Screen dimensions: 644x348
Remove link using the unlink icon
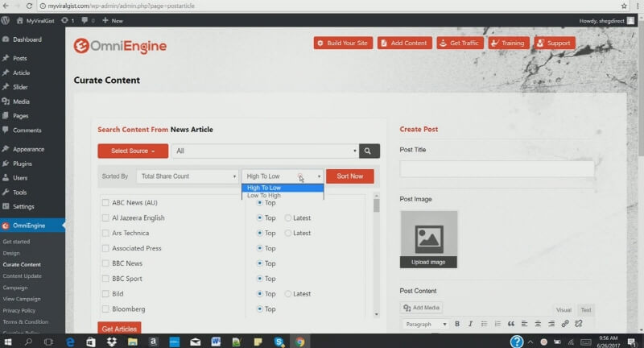point(579,324)
